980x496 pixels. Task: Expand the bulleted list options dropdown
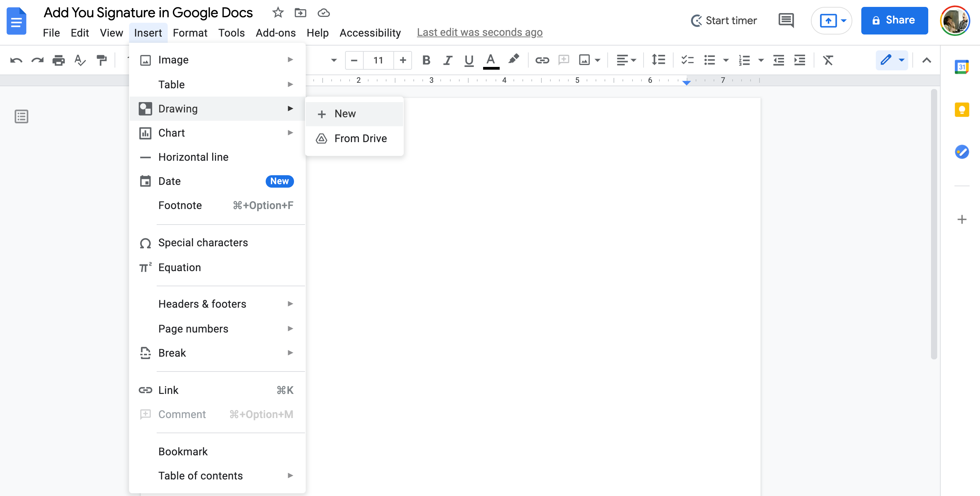coord(726,60)
